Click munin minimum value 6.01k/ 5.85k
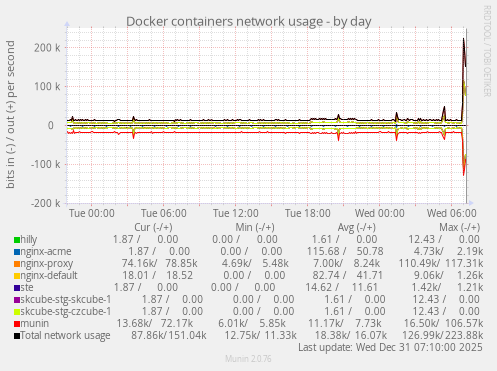 252,323
